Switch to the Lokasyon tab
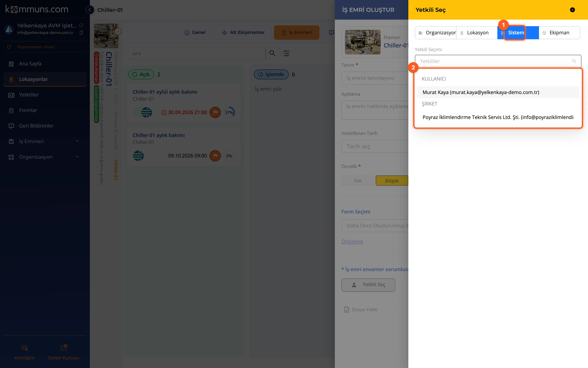Screen dimensions: 588x368 click(477, 33)
